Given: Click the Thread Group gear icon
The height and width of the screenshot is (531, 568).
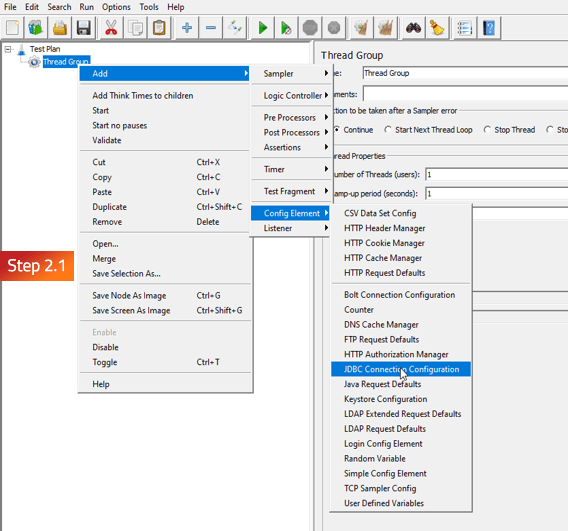Looking at the screenshot, I should click(34, 62).
